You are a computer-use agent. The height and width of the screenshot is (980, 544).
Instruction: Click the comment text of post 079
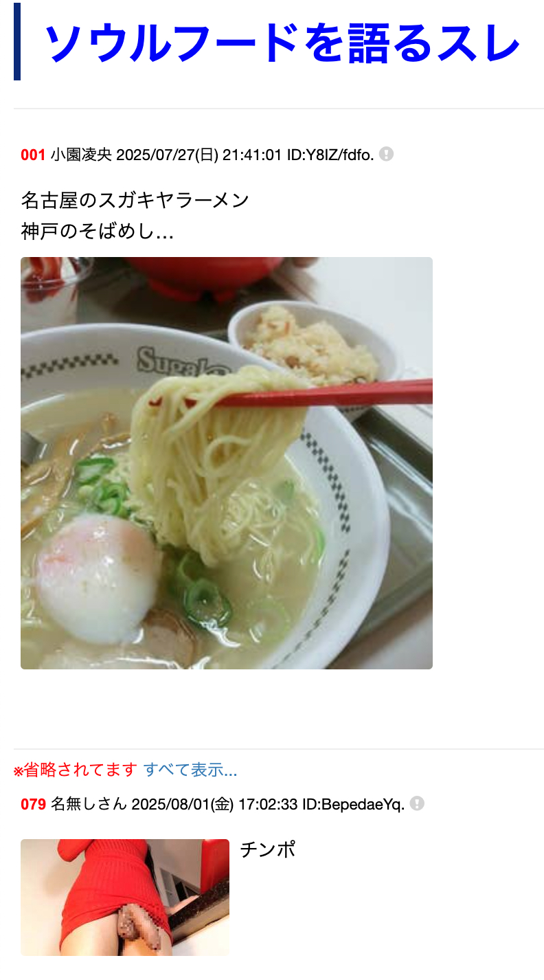tap(268, 850)
